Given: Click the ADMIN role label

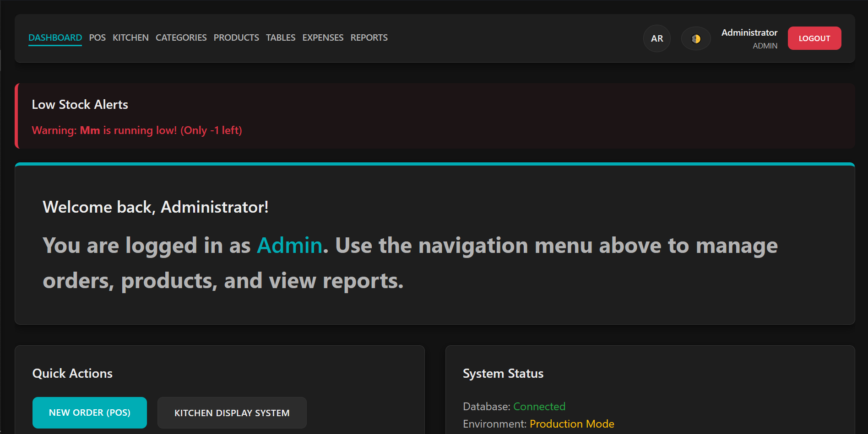Looking at the screenshot, I should (765, 46).
